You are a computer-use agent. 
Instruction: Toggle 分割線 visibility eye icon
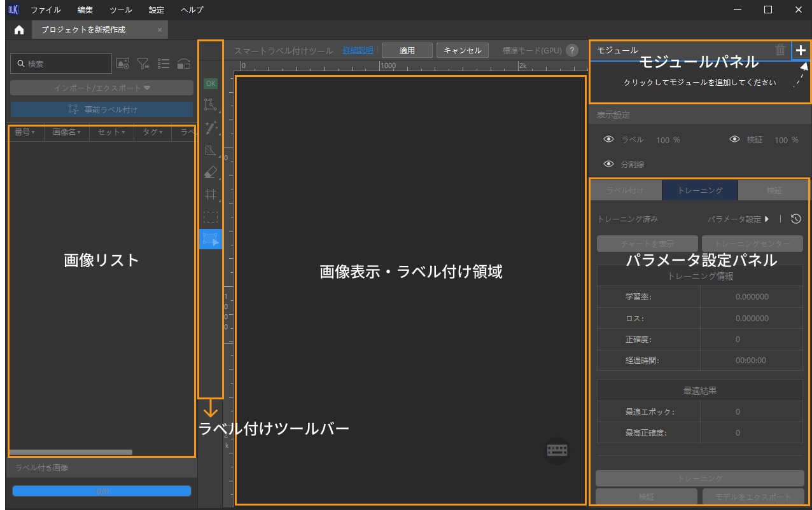(x=608, y=164)
